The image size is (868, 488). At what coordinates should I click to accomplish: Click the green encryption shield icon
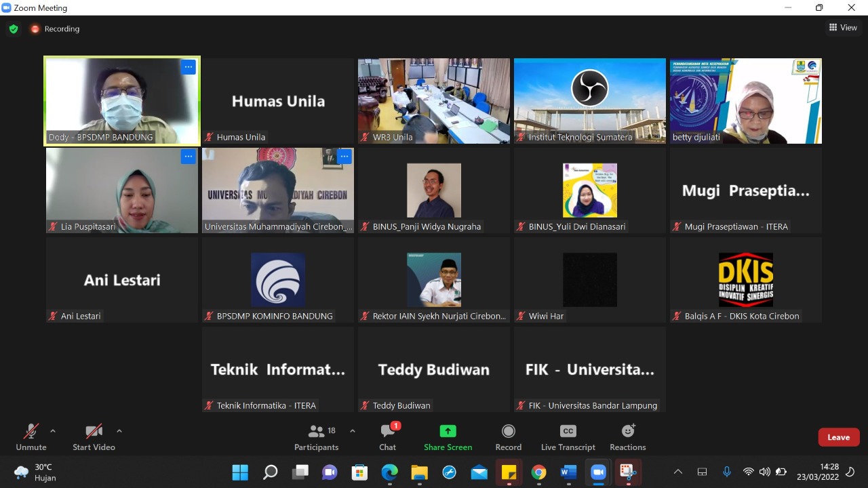click(x=14, y=29)
